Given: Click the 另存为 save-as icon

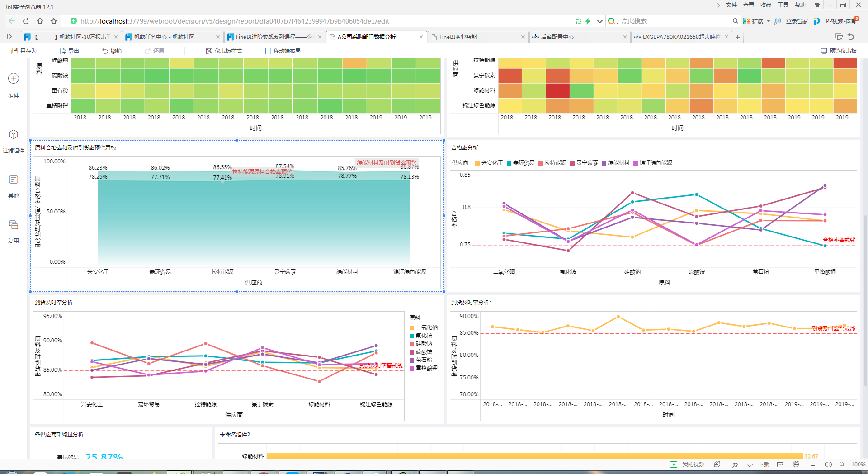Looking at the screenshot, I should (x=15, y=51).
